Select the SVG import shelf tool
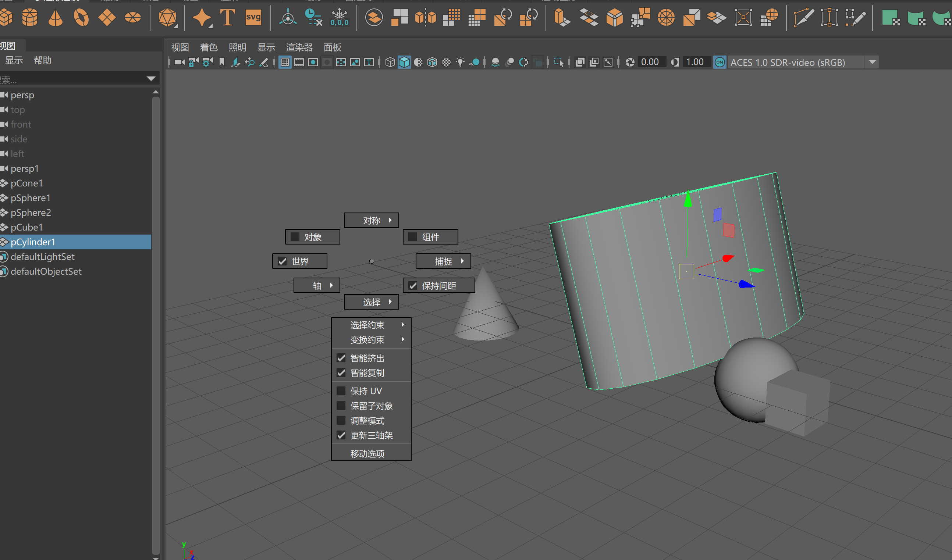Viewport: 952px width, 560px height. point(253,17)
